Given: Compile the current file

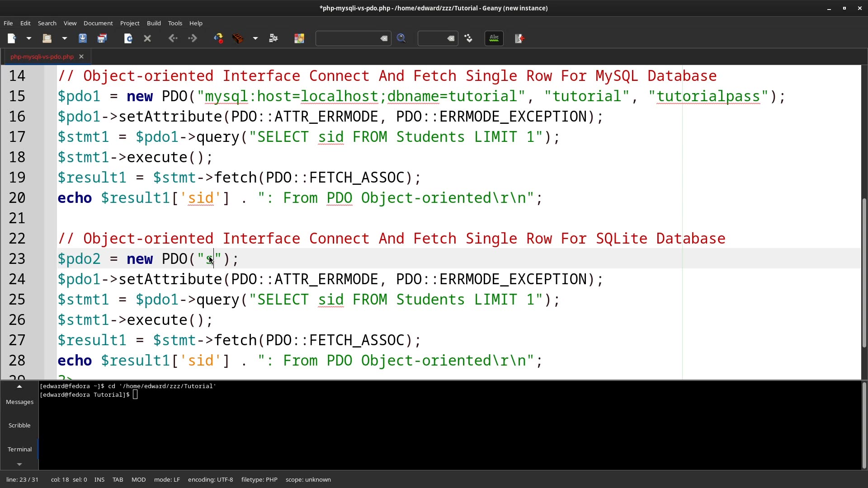Looking at the screenshot, I should click(x=218, y=38).
